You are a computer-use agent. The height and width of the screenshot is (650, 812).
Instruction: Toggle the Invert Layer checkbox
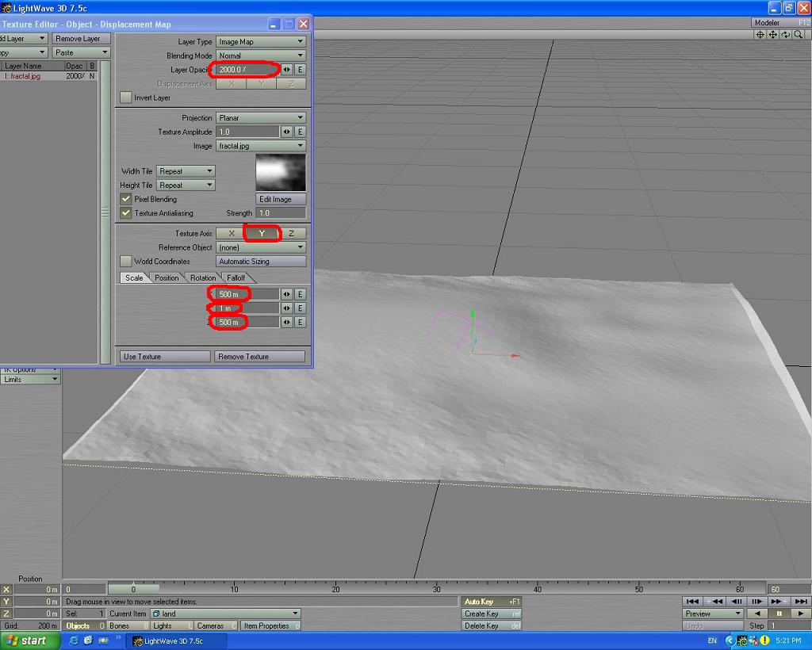[x=126, y=97]
